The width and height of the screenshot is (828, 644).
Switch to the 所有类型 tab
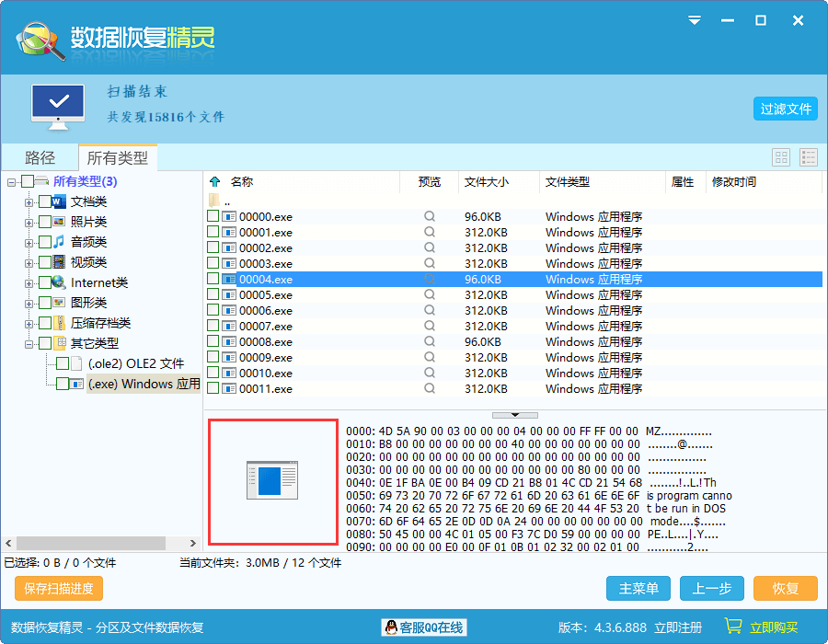tap(118, 157)
